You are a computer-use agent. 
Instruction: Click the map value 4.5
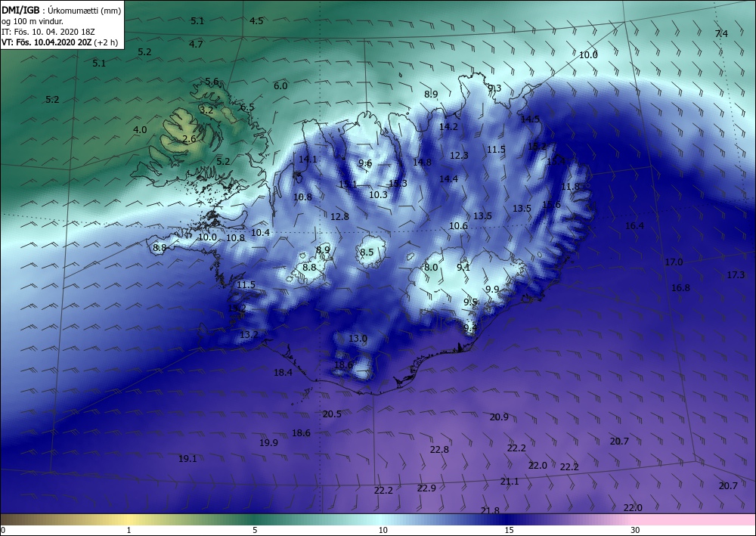(x=256, y=20)
